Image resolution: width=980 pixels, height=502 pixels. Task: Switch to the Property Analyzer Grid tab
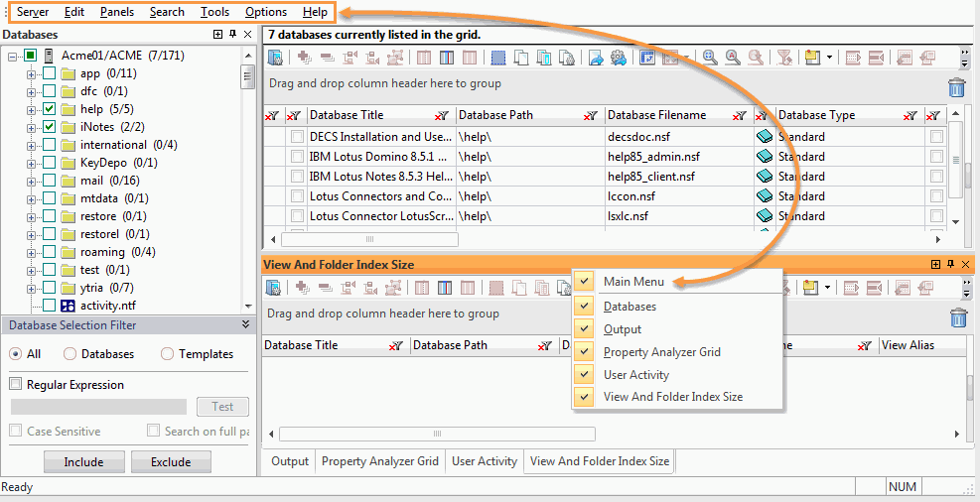379,461
